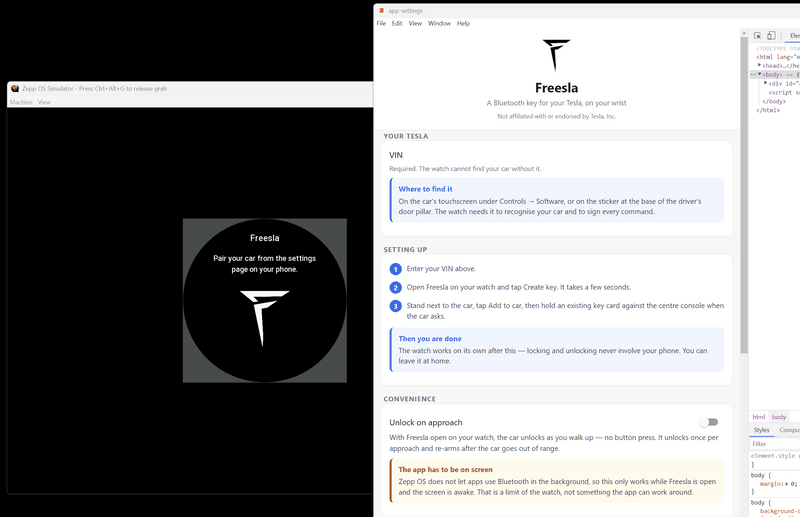The width and height of the screenshot is (800, 517).
Task: Select the script node in Elements tree
Action: [784, 92]
